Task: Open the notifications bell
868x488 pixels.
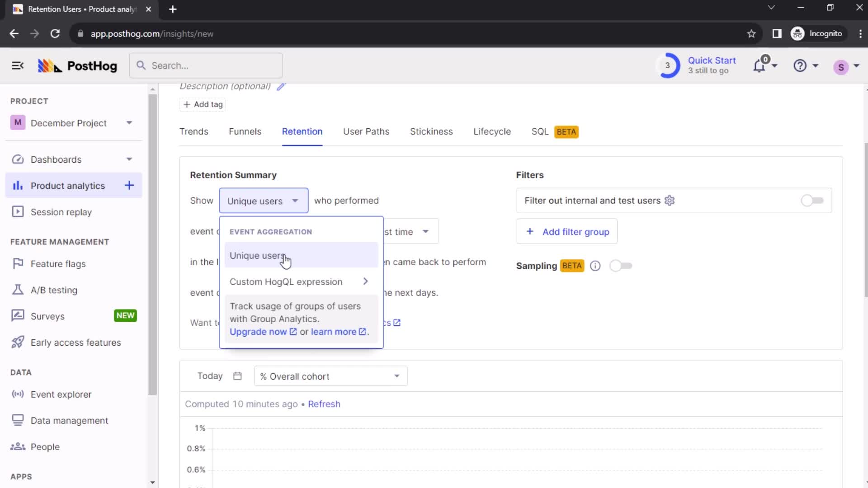Action: pyautogui.click(x=759, y=66)
